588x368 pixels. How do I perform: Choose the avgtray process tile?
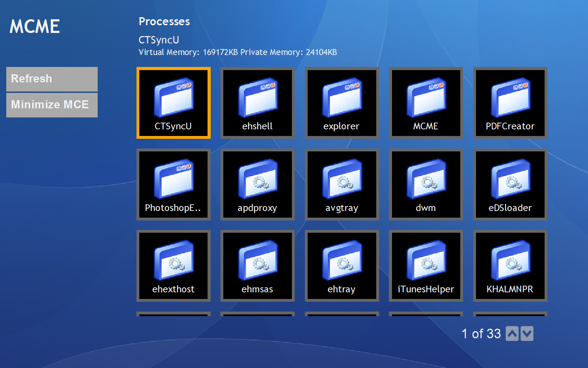342,184
